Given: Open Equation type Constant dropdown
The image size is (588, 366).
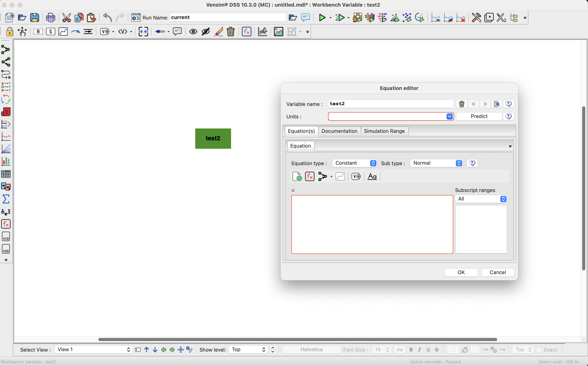Looking at the screenshot, I should 355,163.
